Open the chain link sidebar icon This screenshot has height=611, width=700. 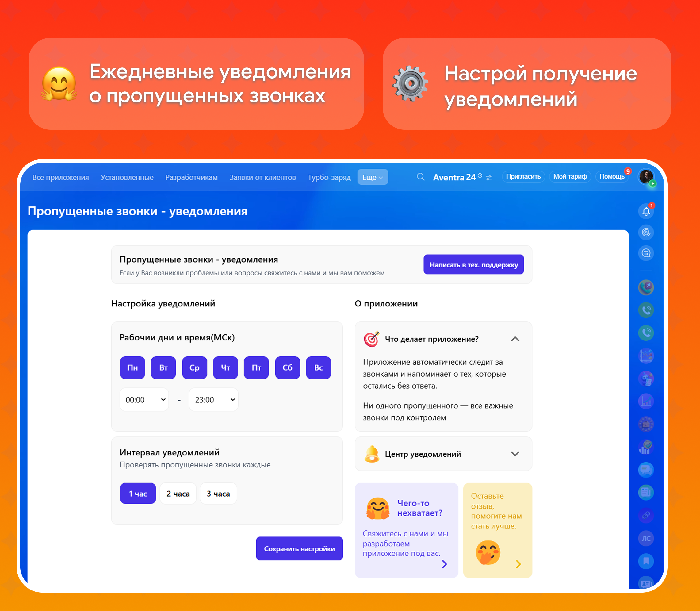pos(646,515)
